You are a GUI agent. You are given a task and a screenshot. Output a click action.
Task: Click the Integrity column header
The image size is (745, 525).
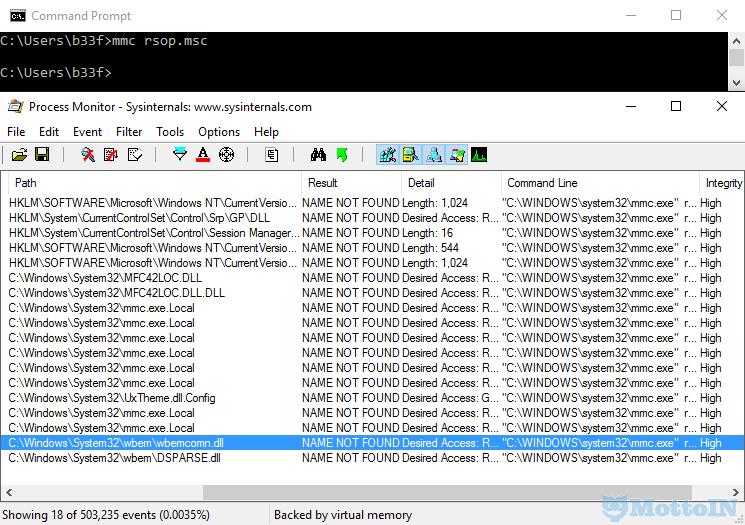coord(722,183)
